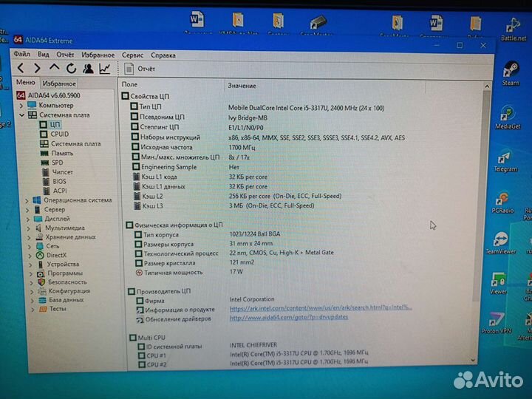Expand the Сервер tree node

tap(27, 210)
